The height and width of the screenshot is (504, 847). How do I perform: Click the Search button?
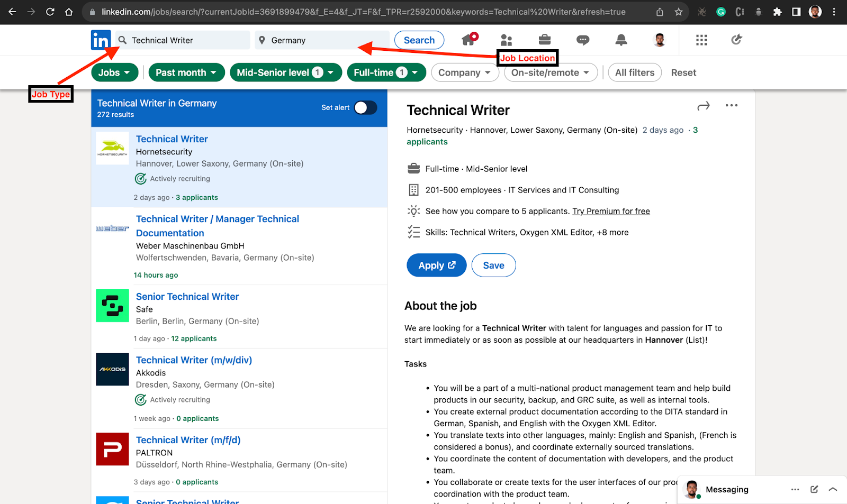click(419, 40)
